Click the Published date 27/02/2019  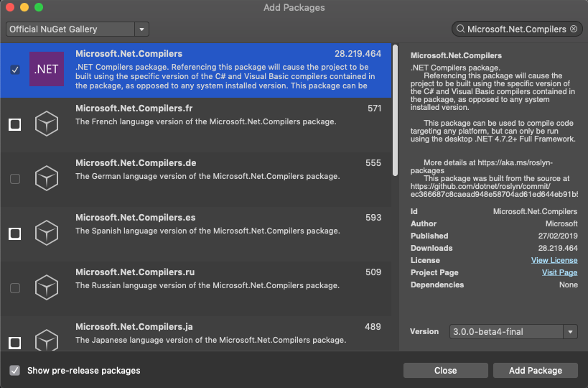558,236
